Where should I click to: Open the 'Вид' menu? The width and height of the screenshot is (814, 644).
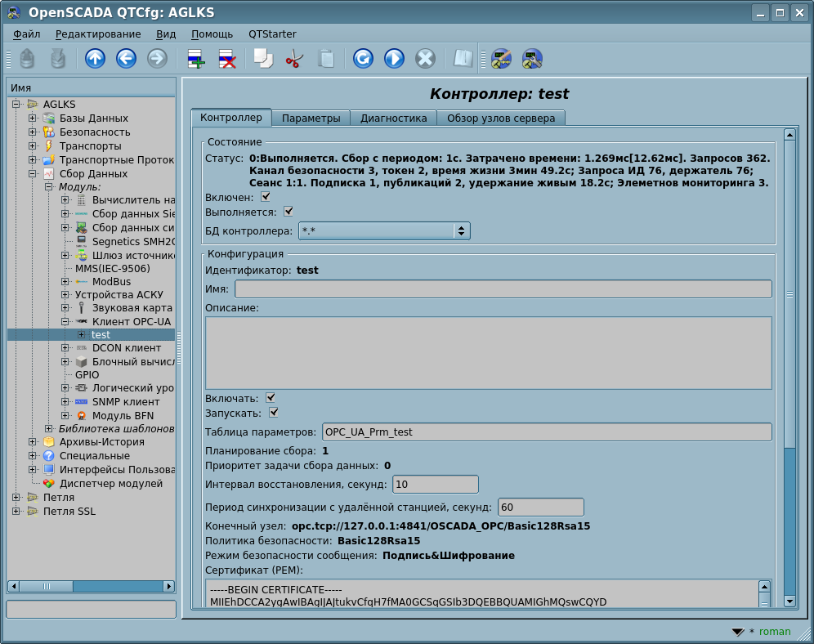[x=166, y=34]
